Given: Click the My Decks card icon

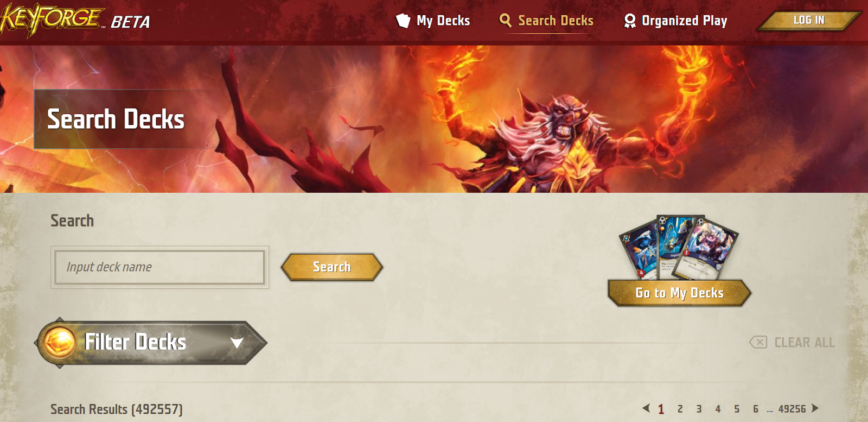Looking at the screenshot, I should click(403, 21).
